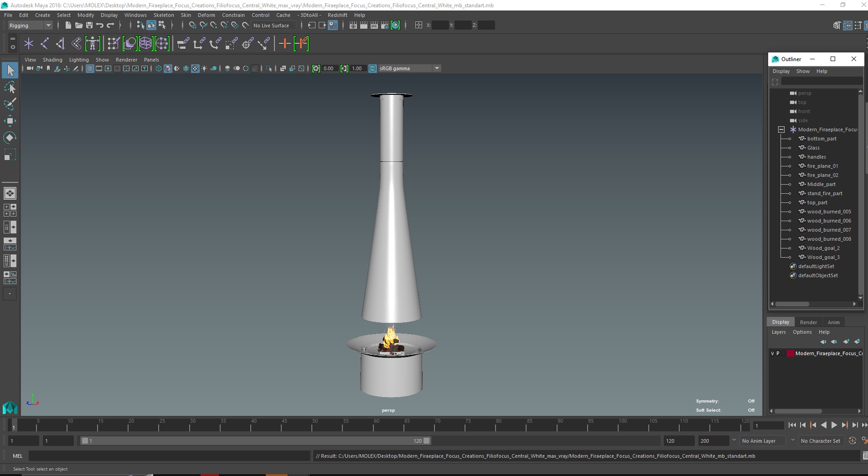Viewport: 868px width, 476px height.
Task: Open a scene with the folder icon
Action: click(78, 26)
